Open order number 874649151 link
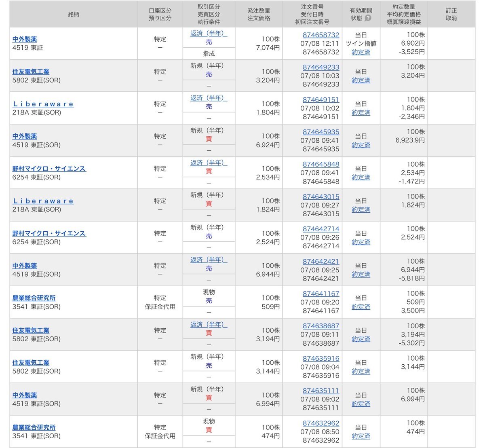 point(321,100)
